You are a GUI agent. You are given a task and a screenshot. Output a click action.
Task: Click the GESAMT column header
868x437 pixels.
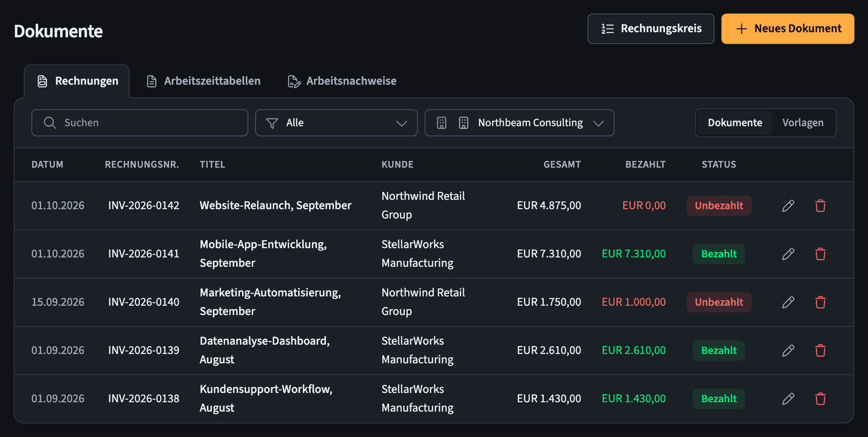[x=562, y=164]
